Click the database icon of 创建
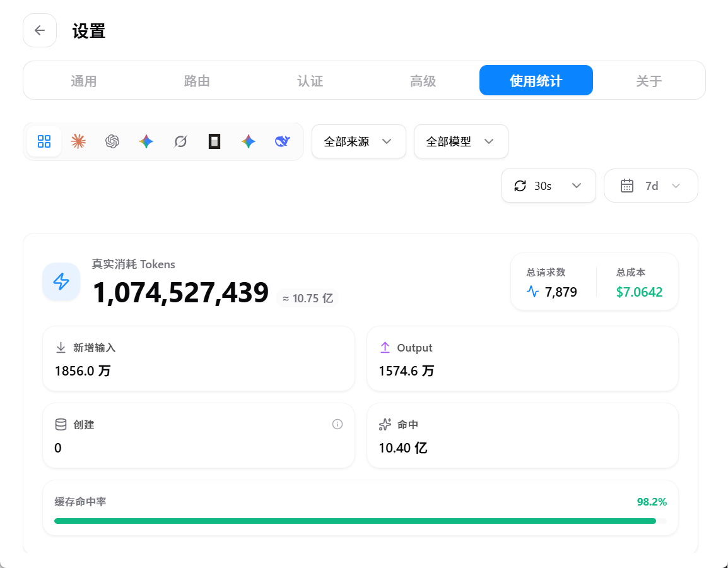The image size is (728, 568). click(61, 425)
